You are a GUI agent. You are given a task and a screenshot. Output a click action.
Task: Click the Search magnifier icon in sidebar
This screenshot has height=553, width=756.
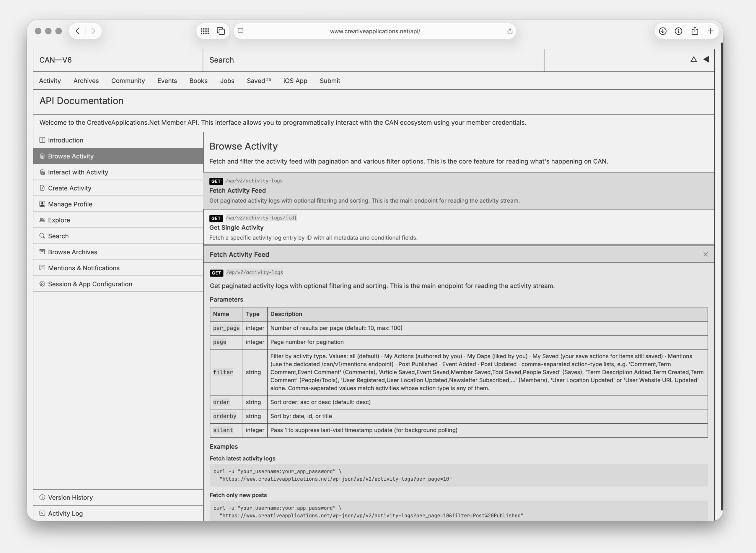pos(42,236)
